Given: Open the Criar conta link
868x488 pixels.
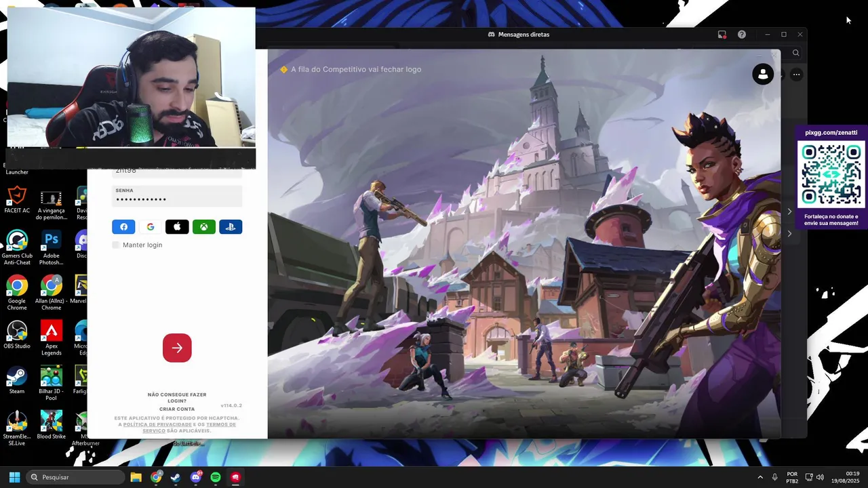Looking at the screenshot, I should 177,409.
